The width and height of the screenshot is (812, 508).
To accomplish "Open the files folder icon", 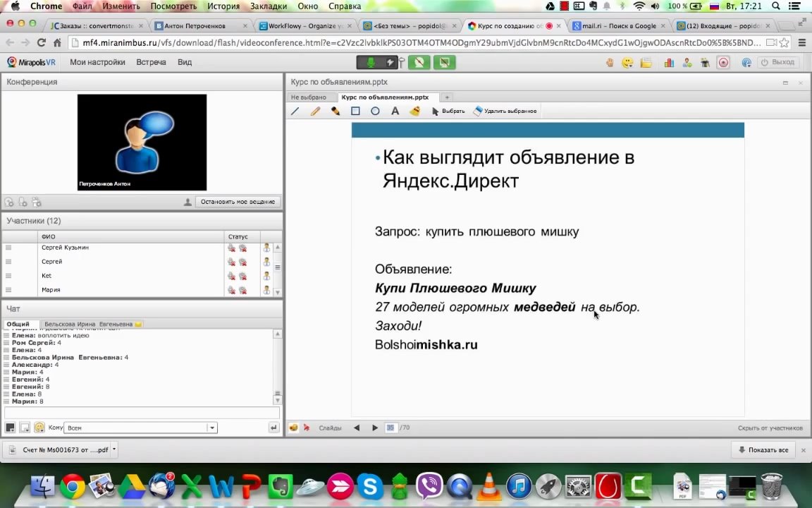I will point(646,63).
